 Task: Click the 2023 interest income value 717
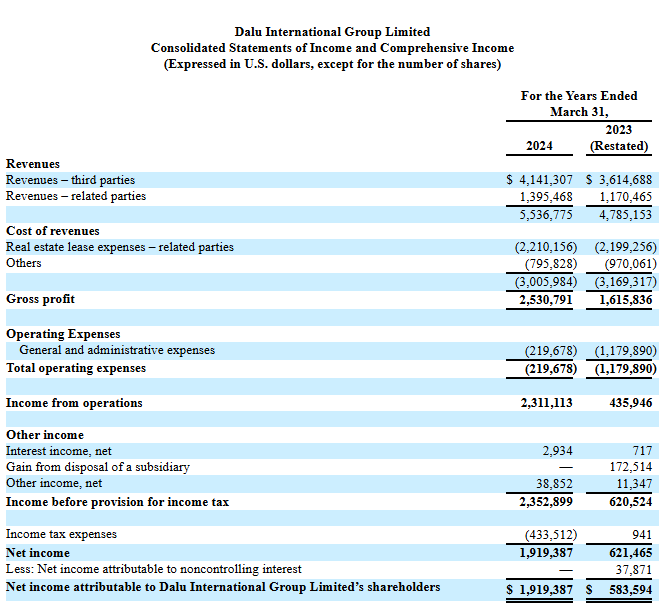point(642,451)
